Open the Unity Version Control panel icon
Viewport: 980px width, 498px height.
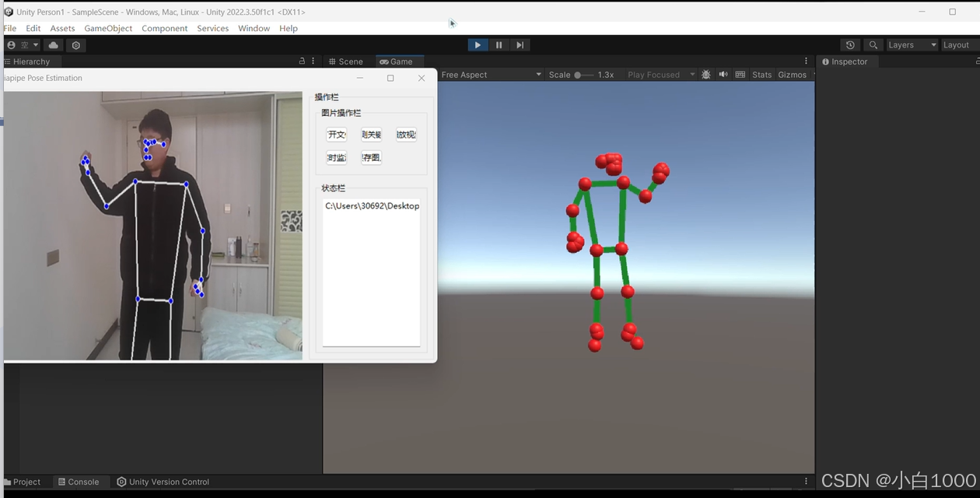(x=163, y=482)
